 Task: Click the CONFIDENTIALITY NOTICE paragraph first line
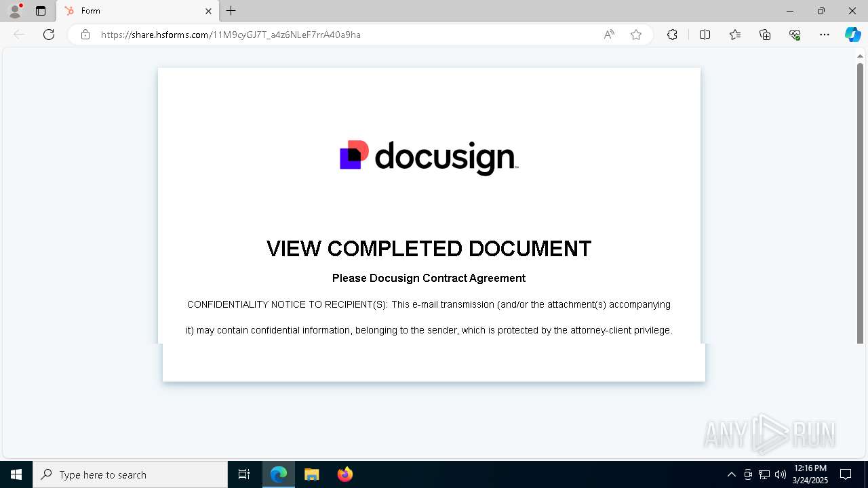[x=429, y=304]
